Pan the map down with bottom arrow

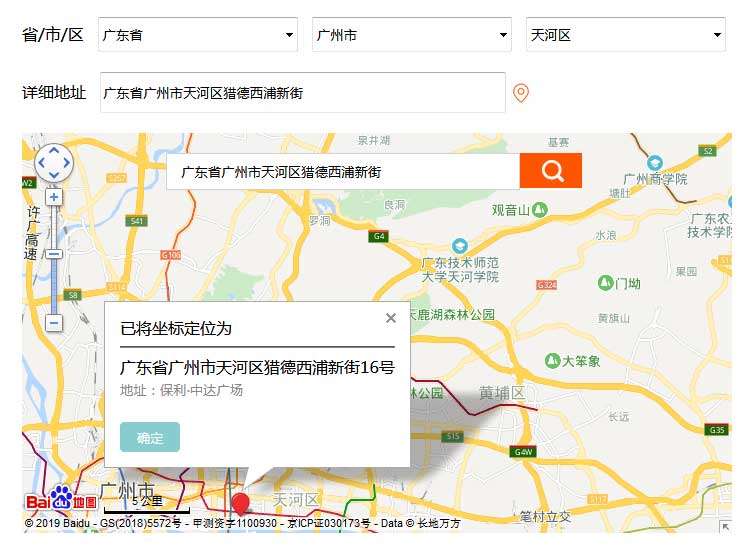point(54,176)
